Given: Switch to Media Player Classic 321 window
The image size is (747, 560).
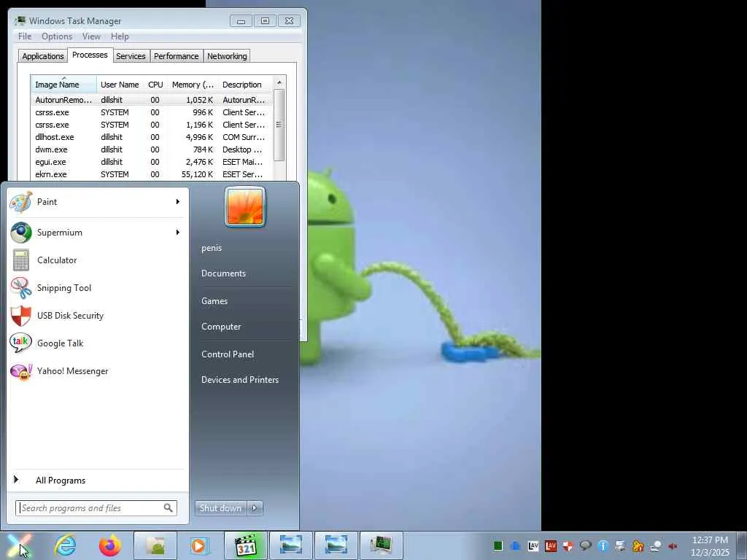Looking at the screenshot, I should 246,545.
